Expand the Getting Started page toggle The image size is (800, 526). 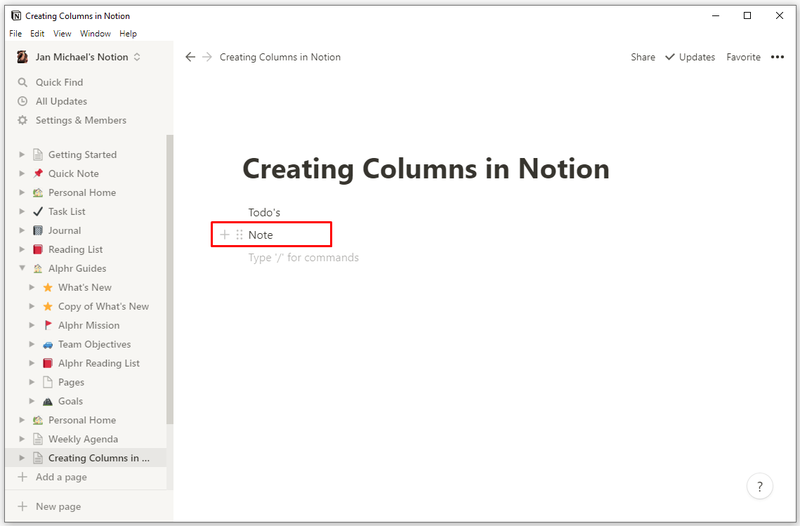click(x=22, y=154)
